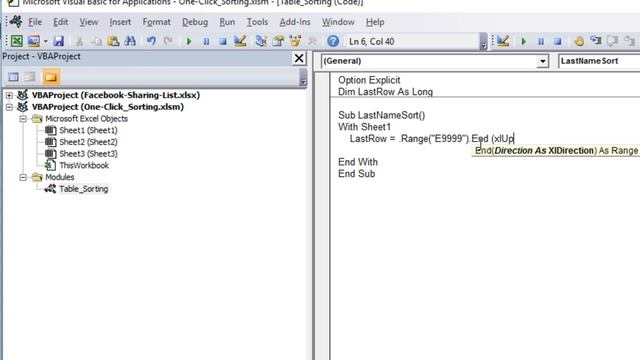
Task: Click the View Code icon in Project pane
Action: (13, 77)
